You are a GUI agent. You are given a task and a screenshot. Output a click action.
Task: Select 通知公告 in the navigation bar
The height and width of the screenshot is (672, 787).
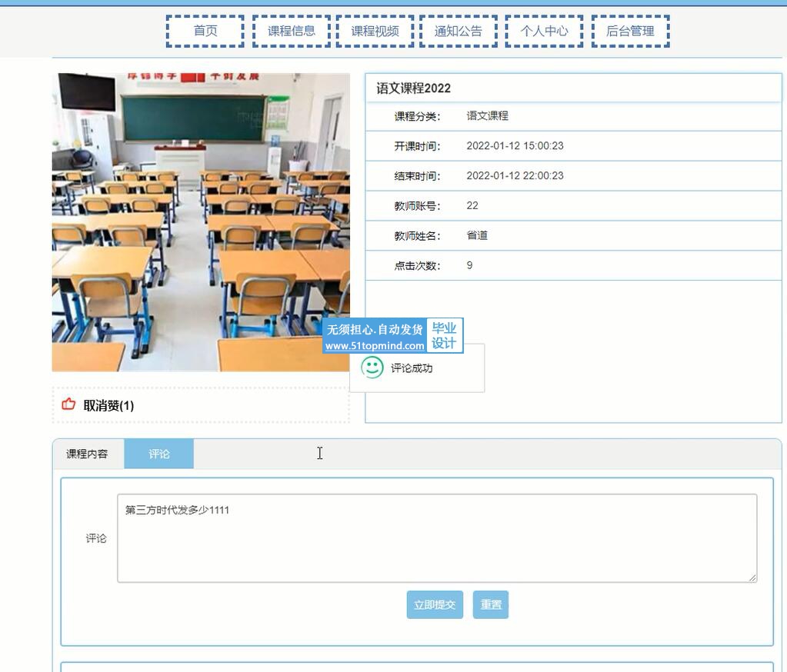(459, 31)
